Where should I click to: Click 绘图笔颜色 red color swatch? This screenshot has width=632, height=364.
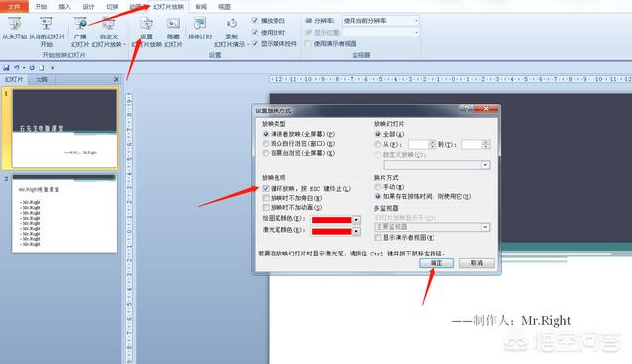pos(332,220)
